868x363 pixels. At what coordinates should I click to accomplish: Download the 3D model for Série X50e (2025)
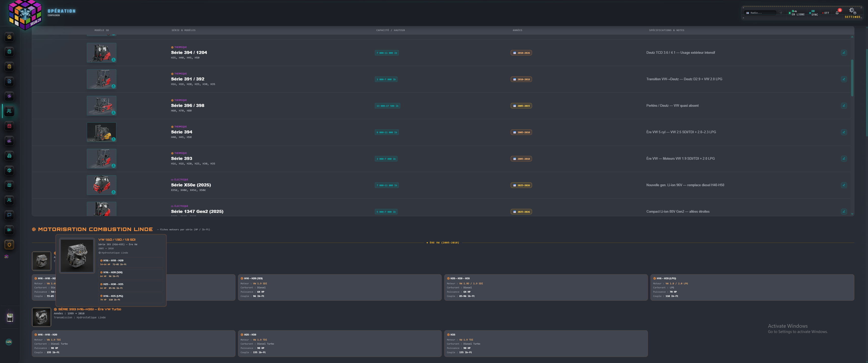[x=114, y=192]
